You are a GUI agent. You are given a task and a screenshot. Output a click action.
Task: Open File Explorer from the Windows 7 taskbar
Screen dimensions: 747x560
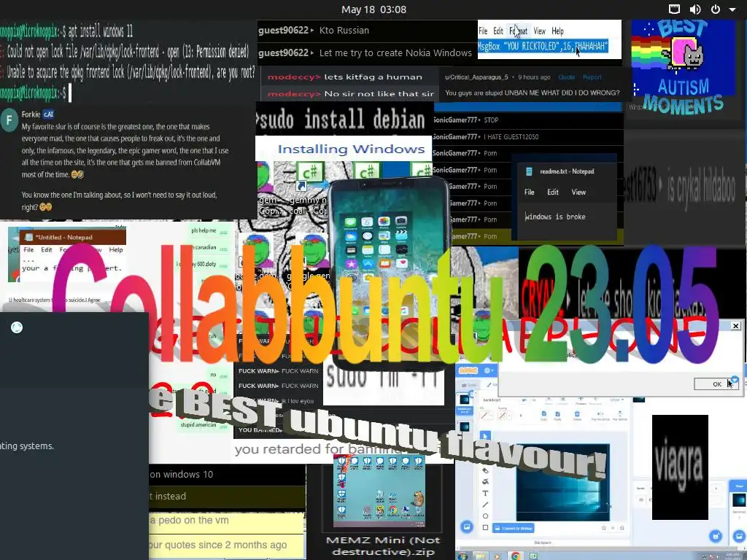(x=480, y=556)
